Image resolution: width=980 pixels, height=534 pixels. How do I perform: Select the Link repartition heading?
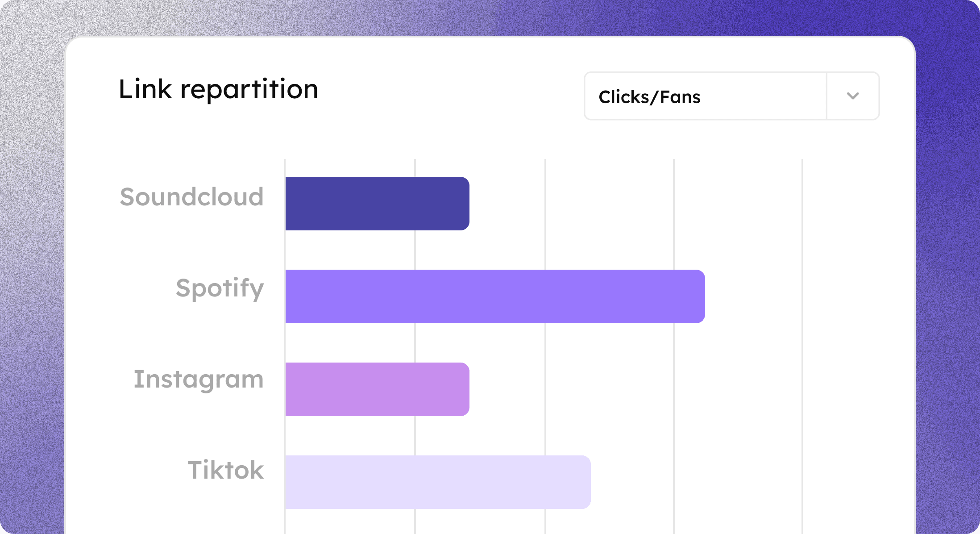coord(218,89)
